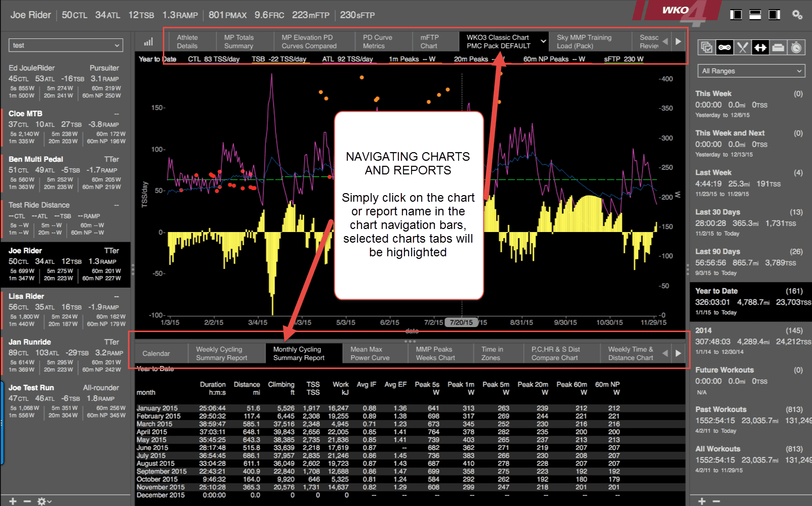Select the Last 90 Days range
Image resolution: width=812 pixels, height=506 pixels.
[750, 262]
